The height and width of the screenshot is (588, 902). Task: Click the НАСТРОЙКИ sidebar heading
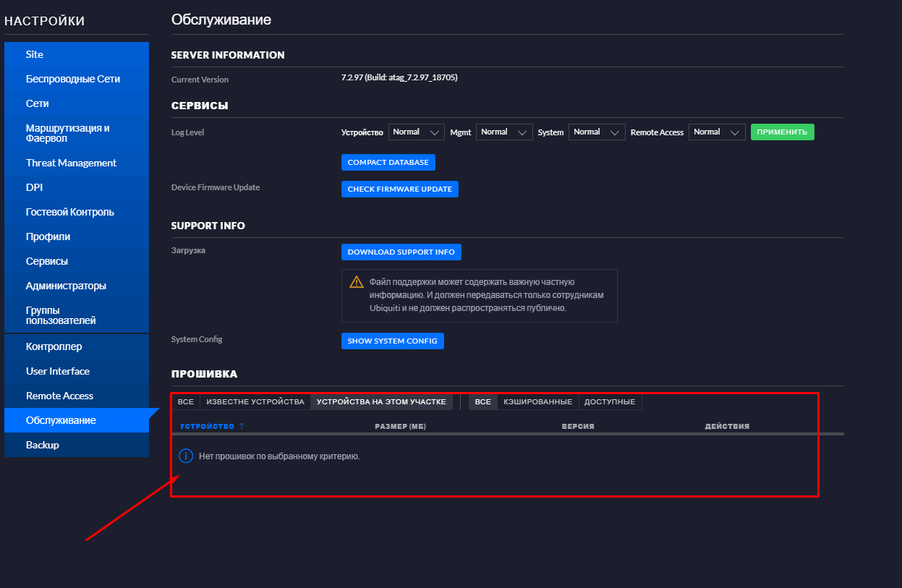click(45, 21)
